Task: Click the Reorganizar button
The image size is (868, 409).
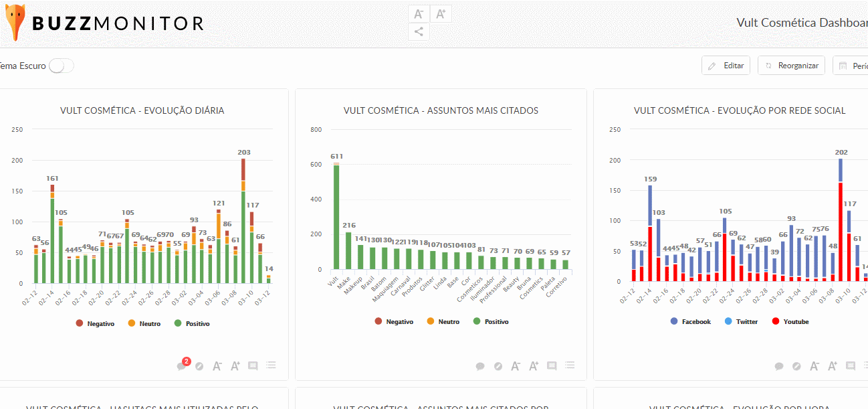Action: pos(791,66)
